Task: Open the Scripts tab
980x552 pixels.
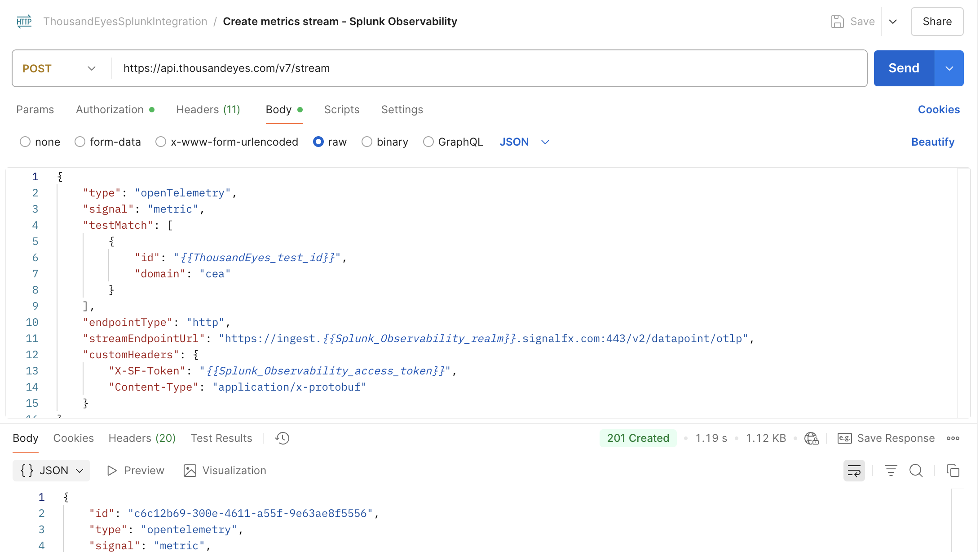Action: pos(342,110)
